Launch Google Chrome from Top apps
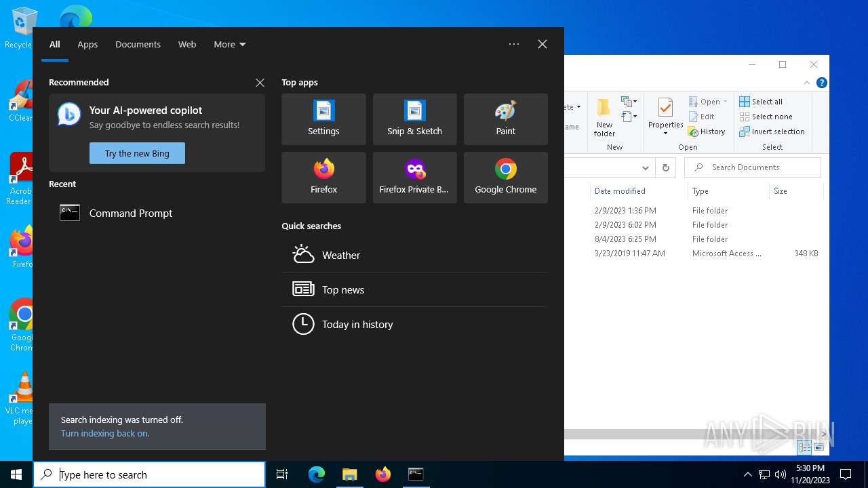Image resolution: width=868 pixels, height=488 pixels. (x=505, y=178)
